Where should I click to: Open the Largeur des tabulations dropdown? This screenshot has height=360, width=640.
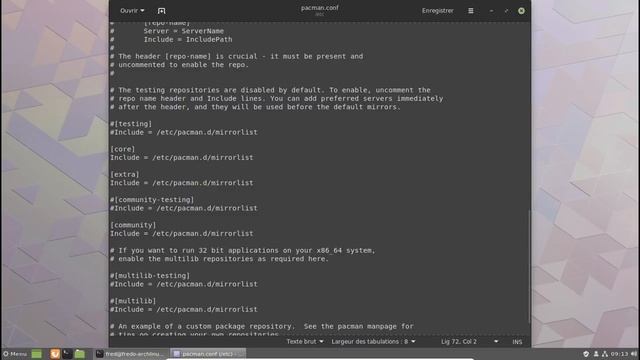coord(373,341)
